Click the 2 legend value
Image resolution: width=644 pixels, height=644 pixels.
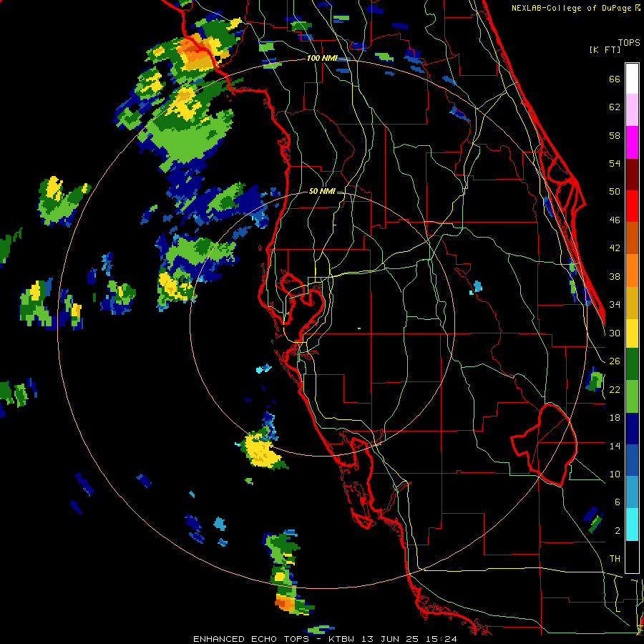point(618,531)
